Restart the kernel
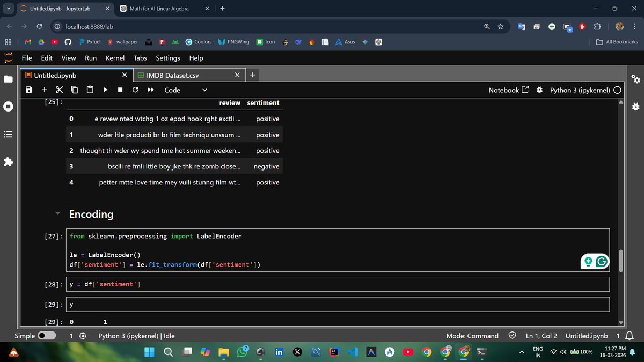 [135, 90]
